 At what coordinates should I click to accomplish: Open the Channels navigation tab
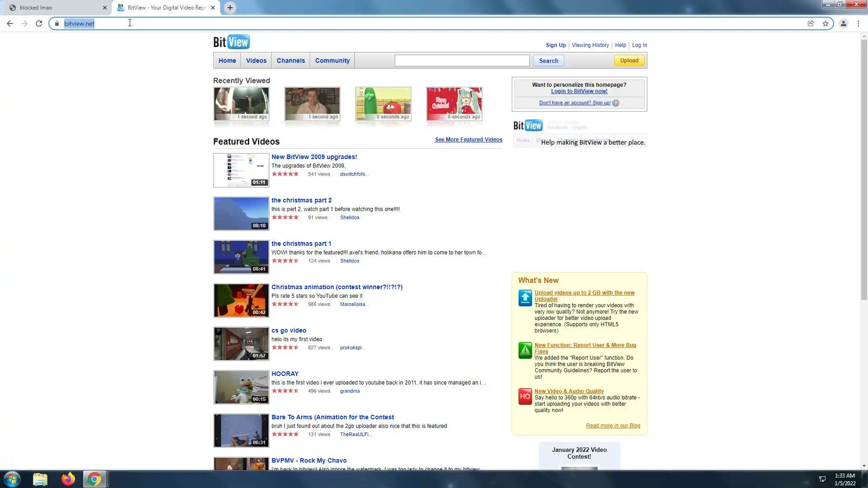[x=291, y=61]
